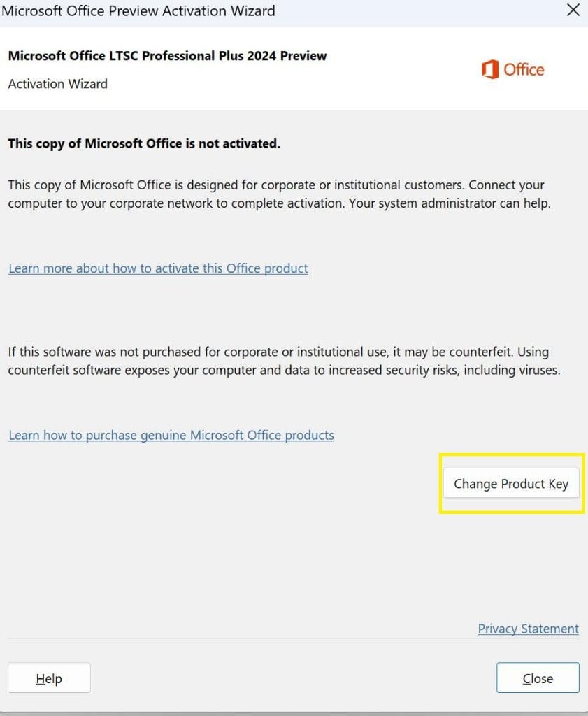The width and height of the screenshot is (588, 716).
Task: Exit the wizard using the bottom Close control
Action: pos(537,678)
